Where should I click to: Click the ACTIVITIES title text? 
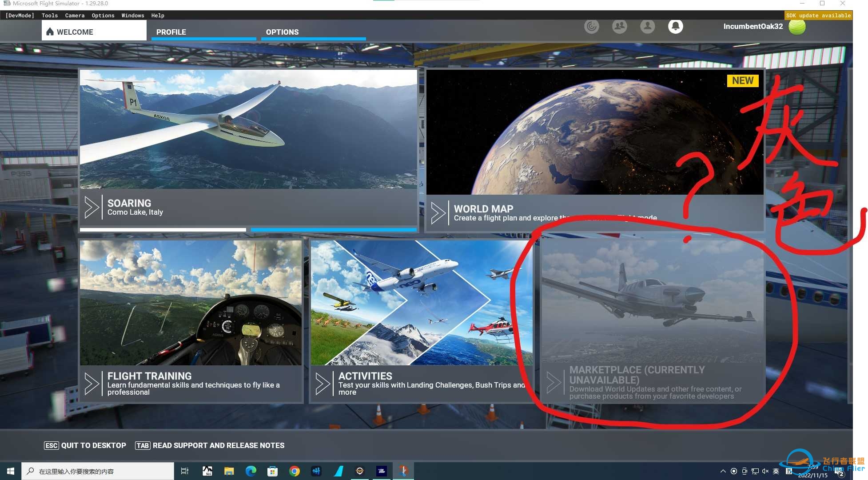(365, 376)
